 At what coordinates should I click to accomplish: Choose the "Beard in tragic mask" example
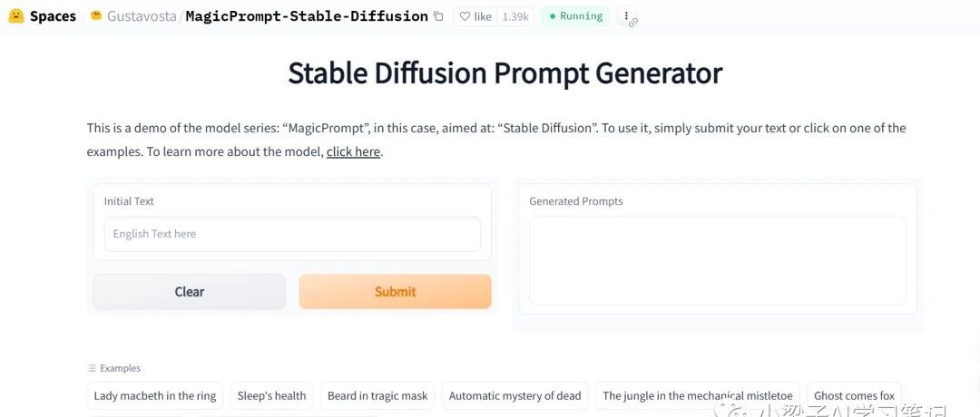coord(377,396)
